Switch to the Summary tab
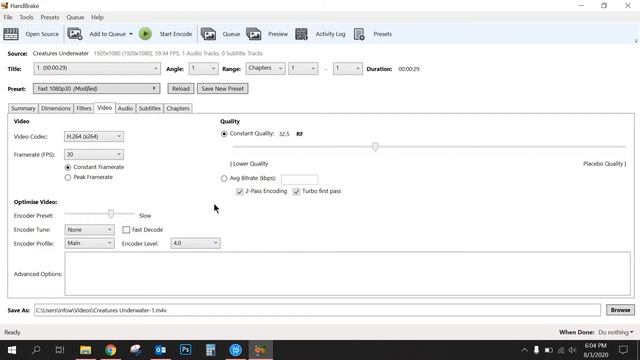 click(23, 109)
